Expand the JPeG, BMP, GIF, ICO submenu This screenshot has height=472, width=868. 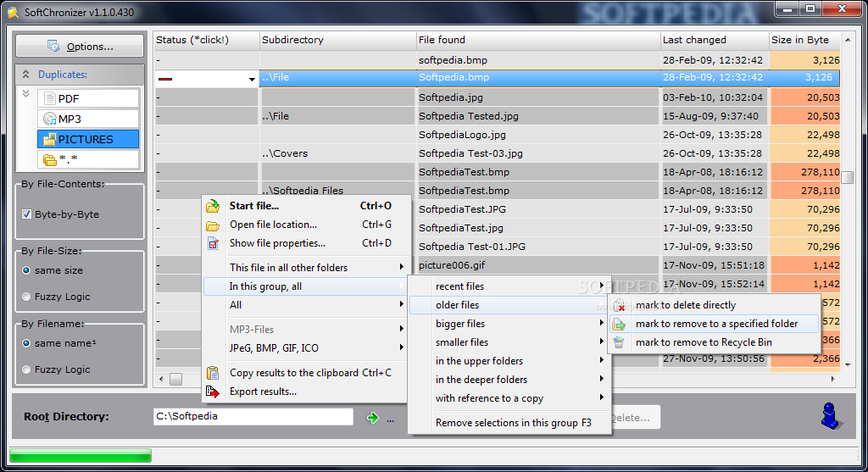[401, 347]
